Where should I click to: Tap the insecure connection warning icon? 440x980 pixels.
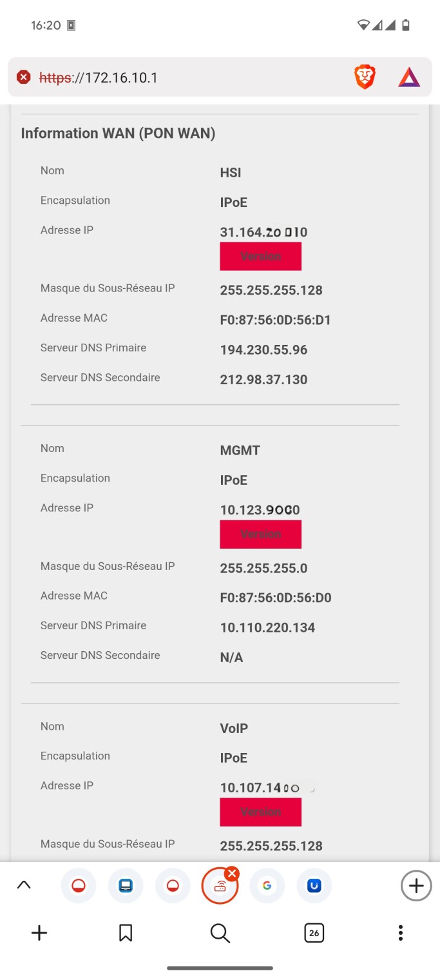(x=24, y=78)
